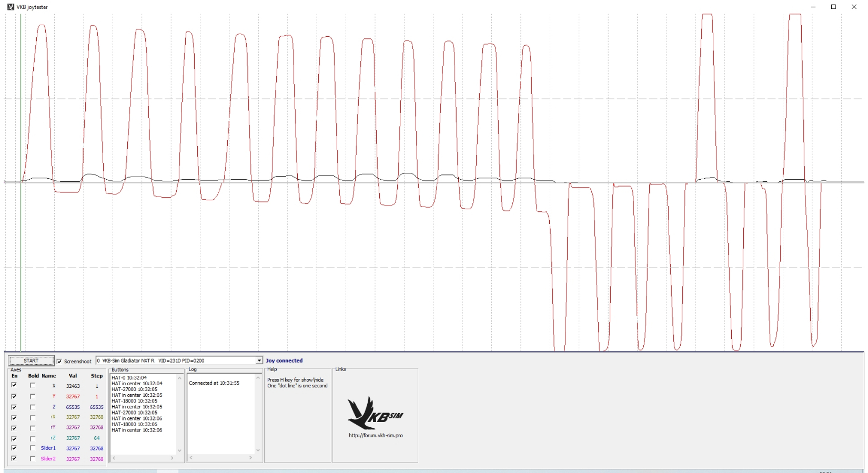Viewport: 868px width, 473px height.
Task: Make the rZ axis line bold
Action: tap(33, 438)
